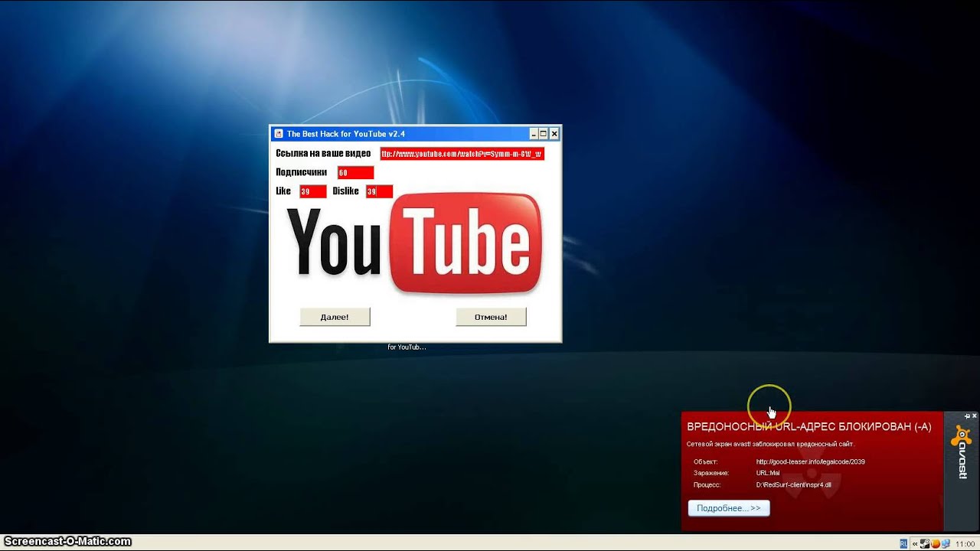The width and height of the screenshot is (980, 551).
Task: Click the video URL input field
Action: coord(462,154)
